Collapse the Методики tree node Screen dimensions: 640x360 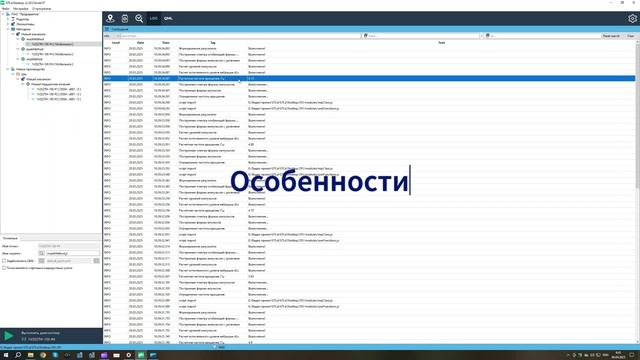(8, 29)
